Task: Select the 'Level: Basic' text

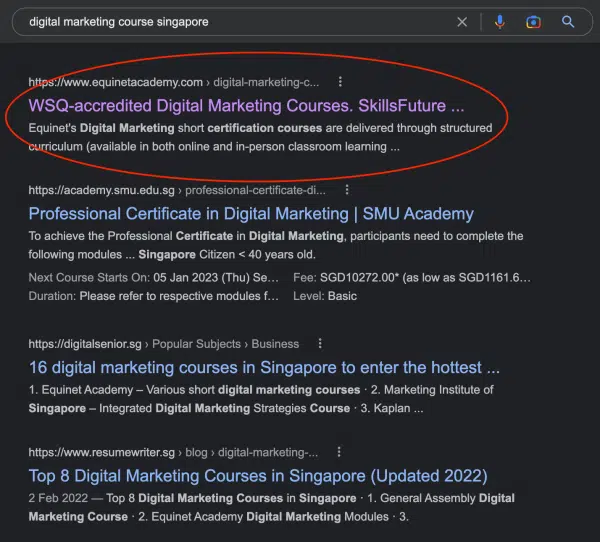Action: (325, 296)
